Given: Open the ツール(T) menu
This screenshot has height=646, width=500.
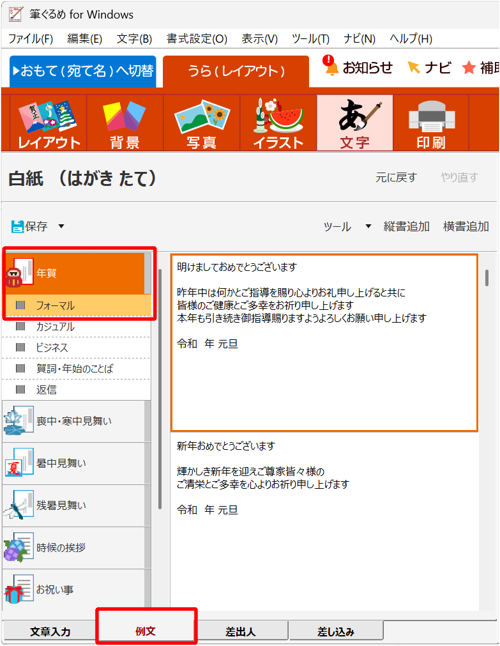Looking at the screenshot, I should point(311,39).
